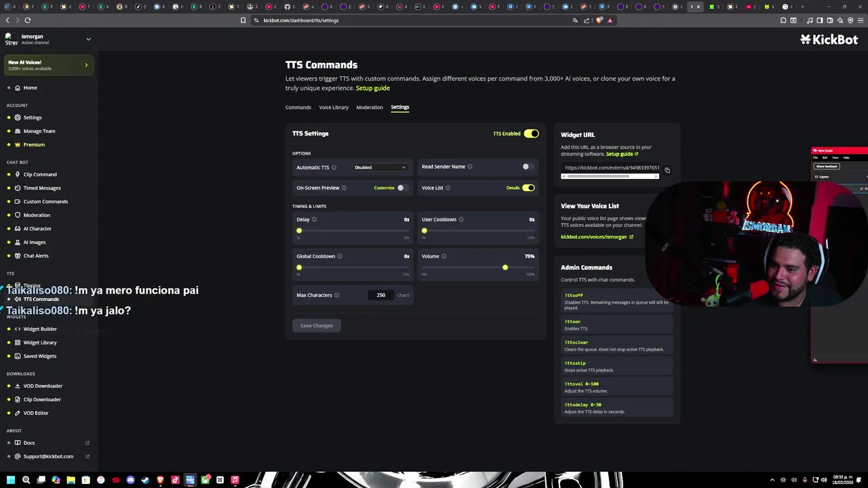Click the Save Changes button
Image resolution: width=868 pixels, height=488 pixels.
pyautogui.click(x=317, y=325)
